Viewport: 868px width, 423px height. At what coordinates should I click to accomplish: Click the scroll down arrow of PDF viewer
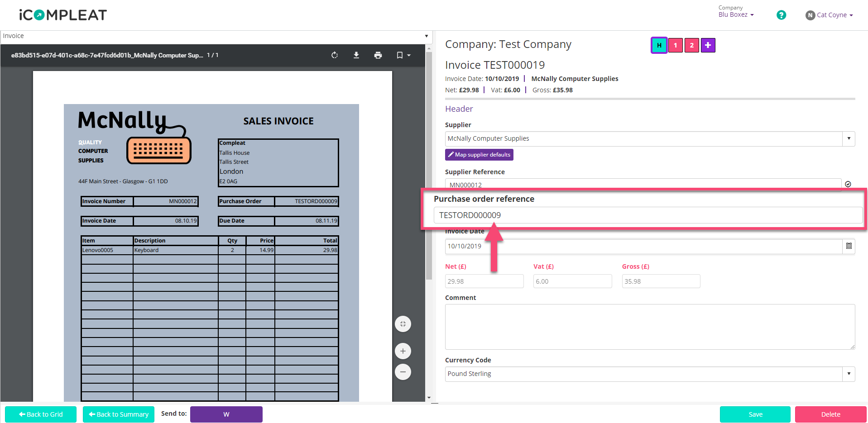(x=429, y=398)
